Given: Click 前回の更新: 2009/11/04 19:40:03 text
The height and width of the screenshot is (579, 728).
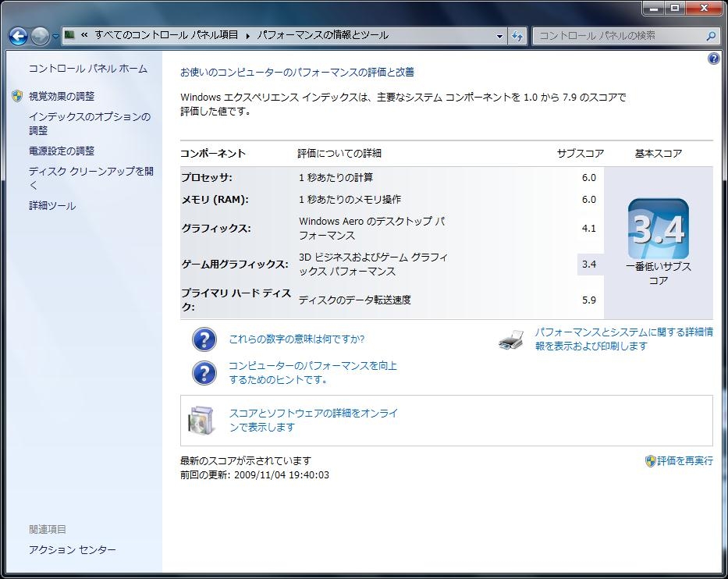Looking at the screenshot, I should 254,475.
